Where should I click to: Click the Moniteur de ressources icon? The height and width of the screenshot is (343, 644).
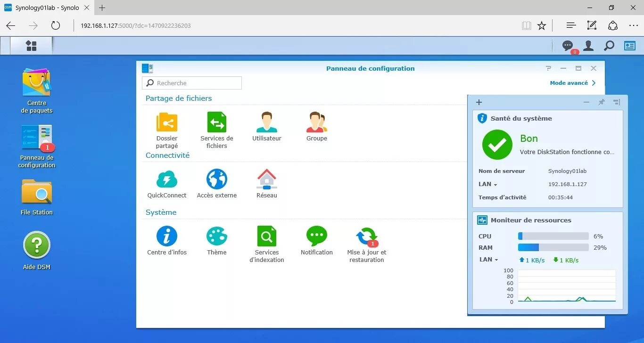click(482, 220)
